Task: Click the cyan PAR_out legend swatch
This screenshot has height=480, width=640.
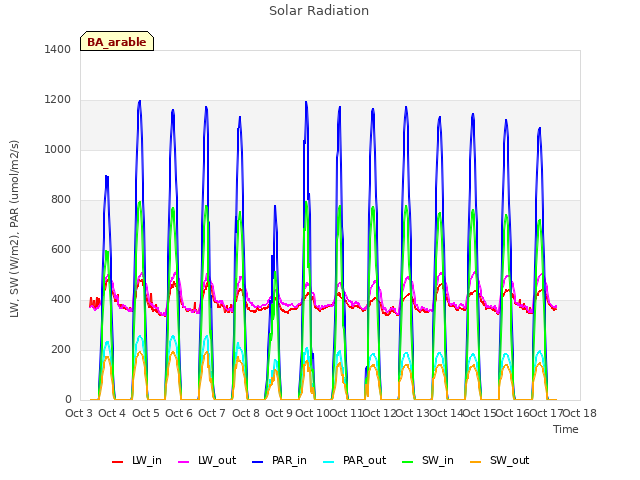Action: pyautogui.click(x=329, y=462)
